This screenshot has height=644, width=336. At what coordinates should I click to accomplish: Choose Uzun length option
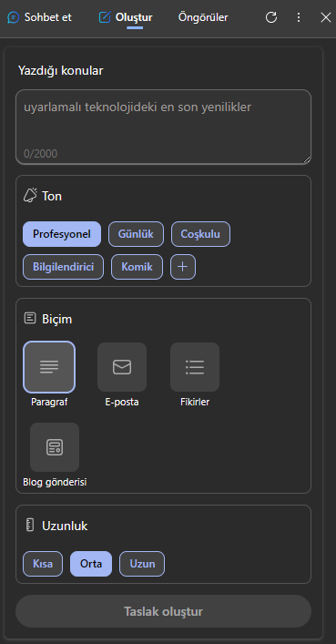142,564
